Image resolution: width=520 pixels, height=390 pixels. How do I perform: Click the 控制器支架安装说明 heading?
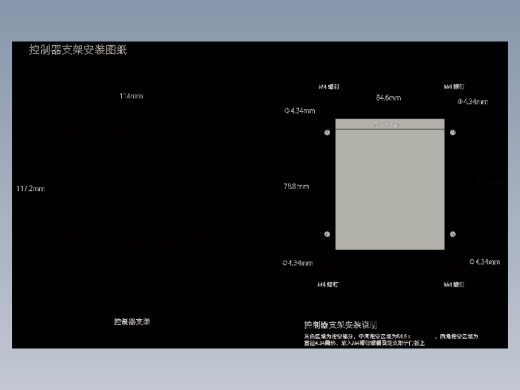(340, 325)
